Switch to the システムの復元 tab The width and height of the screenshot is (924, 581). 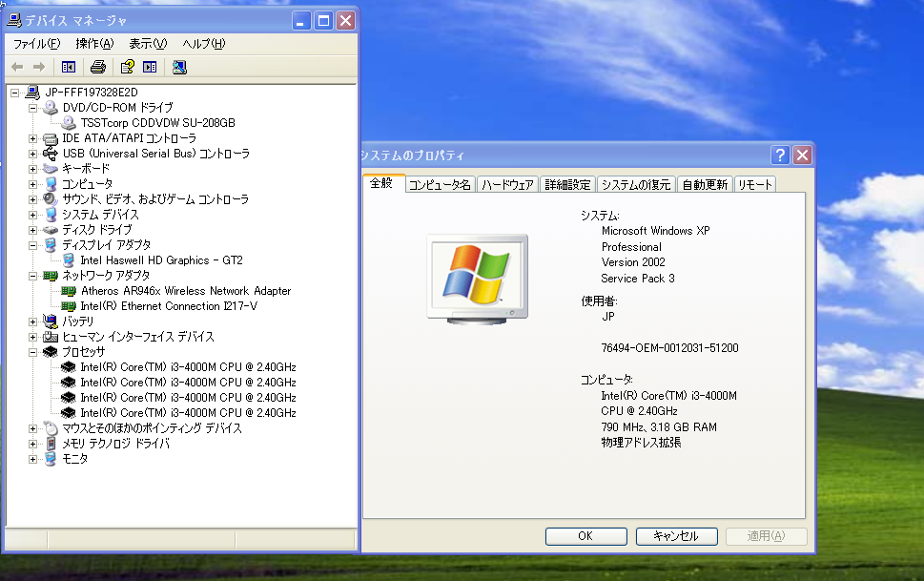636,185
